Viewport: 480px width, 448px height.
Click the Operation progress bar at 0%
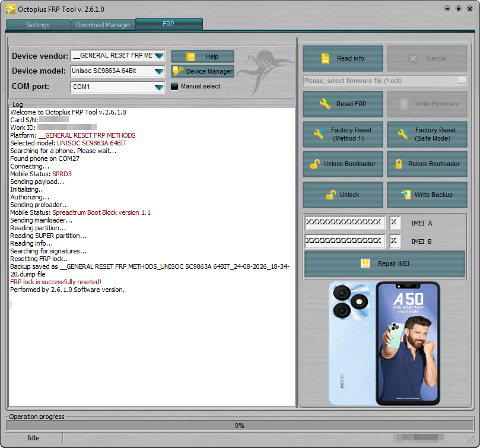pos(240,425)
